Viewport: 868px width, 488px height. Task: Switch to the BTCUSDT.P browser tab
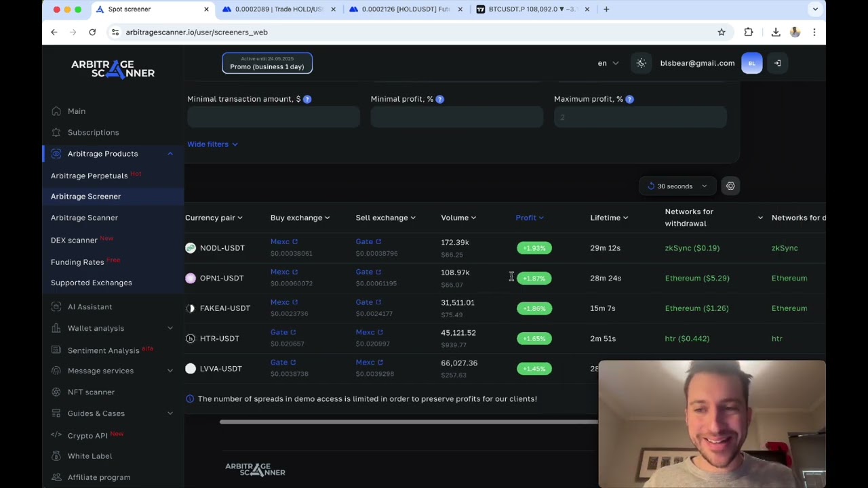click(x=532, y=9)
